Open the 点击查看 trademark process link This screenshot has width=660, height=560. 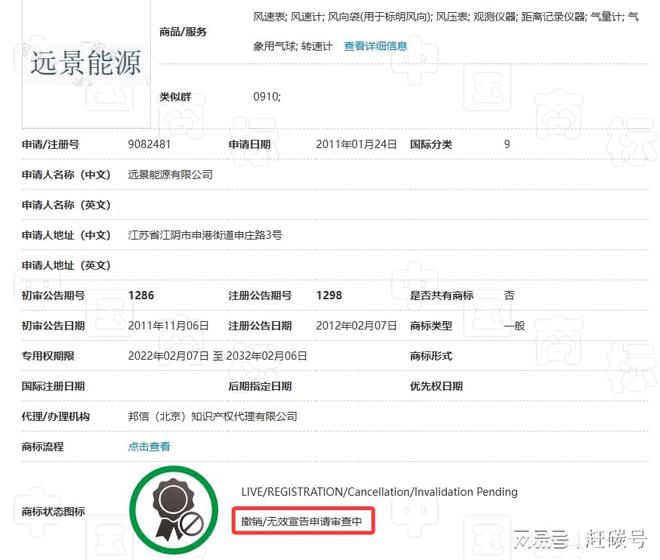[149, 446]
